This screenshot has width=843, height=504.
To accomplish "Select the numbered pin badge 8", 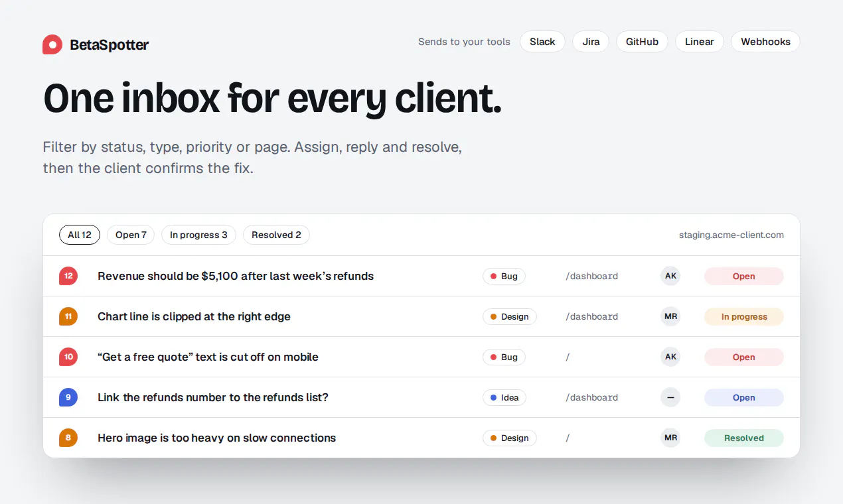I will [68, 438].
